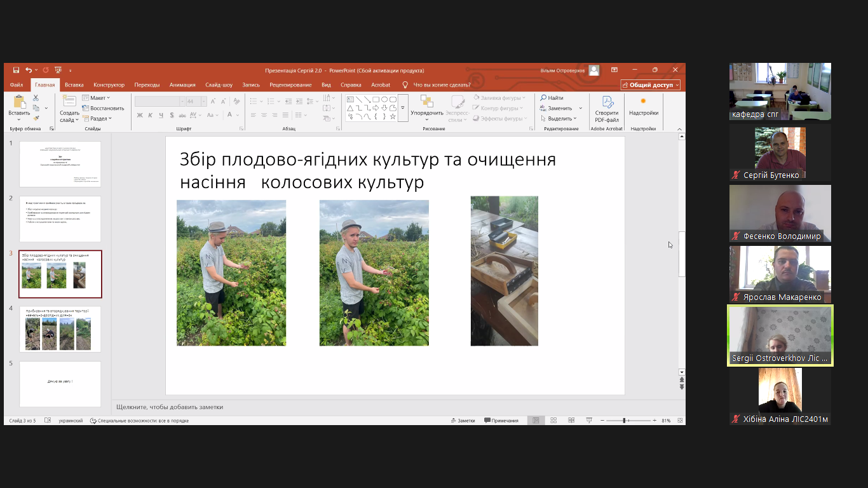The image size is (868, 488).
Task: Click the Undo arrow icon
Action: pyautogui.click(x=28, y=71)
